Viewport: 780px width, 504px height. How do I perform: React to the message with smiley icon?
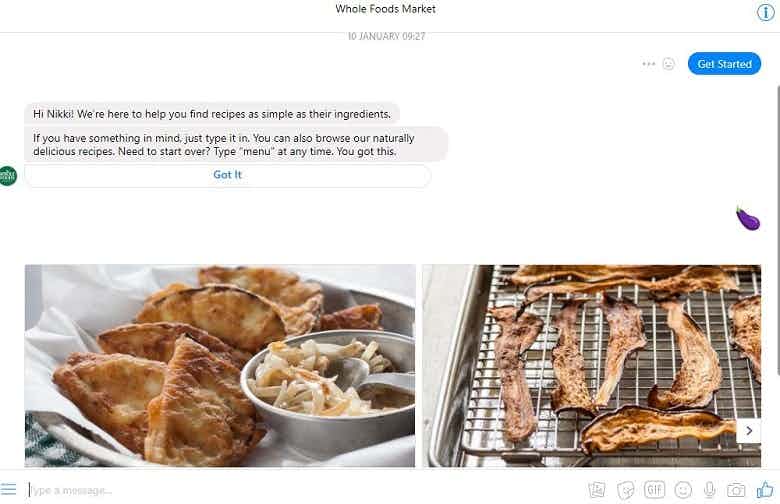pyautogui.click(x=668, y=64)
